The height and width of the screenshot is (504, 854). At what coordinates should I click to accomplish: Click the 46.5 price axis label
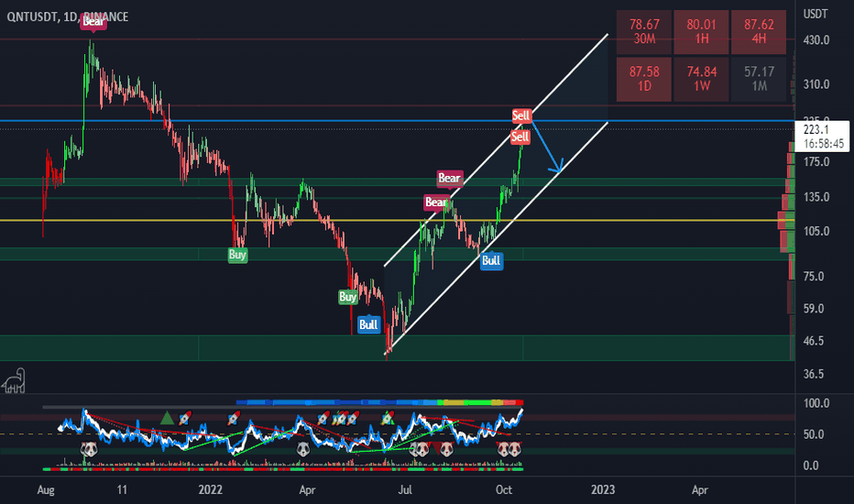(x=814, y=341)
